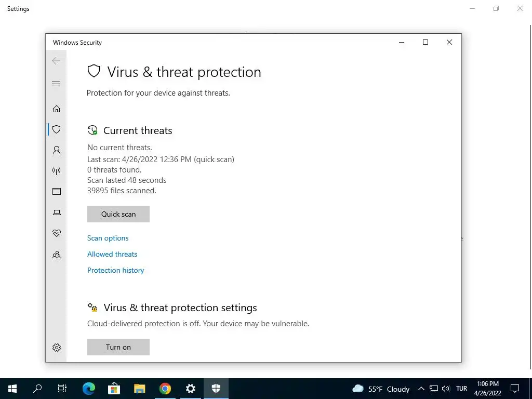532x399 pixels.
Task: Switch to Settings app in taskbar
Action: tap(190, 389)
